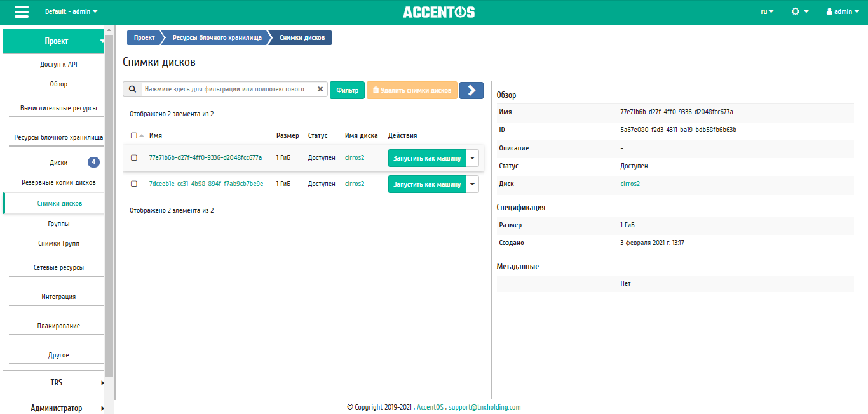The width and height of the screenshot is (868, 414).
Task: Toggle the select-all snapshots checkbox
Action: [133, 135]
